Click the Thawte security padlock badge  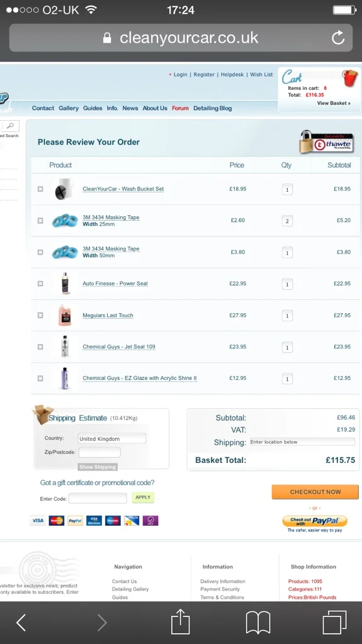coord(327,142)
